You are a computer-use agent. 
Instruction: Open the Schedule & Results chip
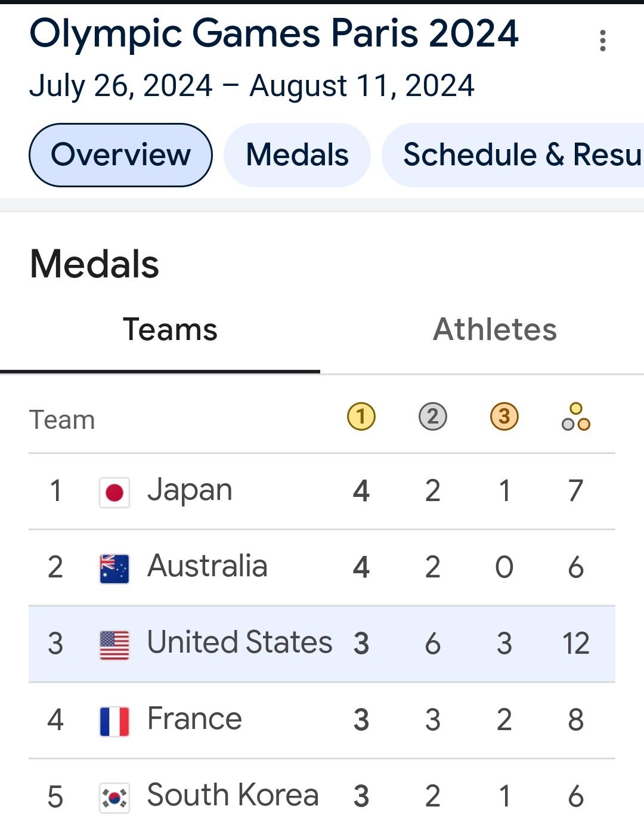click(513, 155)
